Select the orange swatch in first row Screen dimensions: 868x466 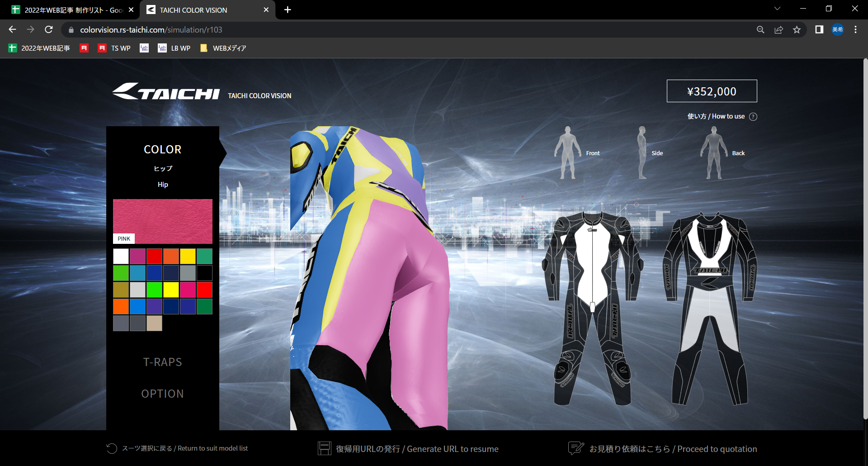pyautogui.click(x=171, y=256)
